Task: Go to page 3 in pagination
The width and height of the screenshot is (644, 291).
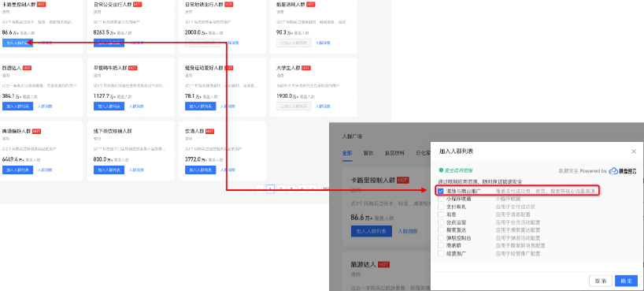Action: (x=291, y=189)
